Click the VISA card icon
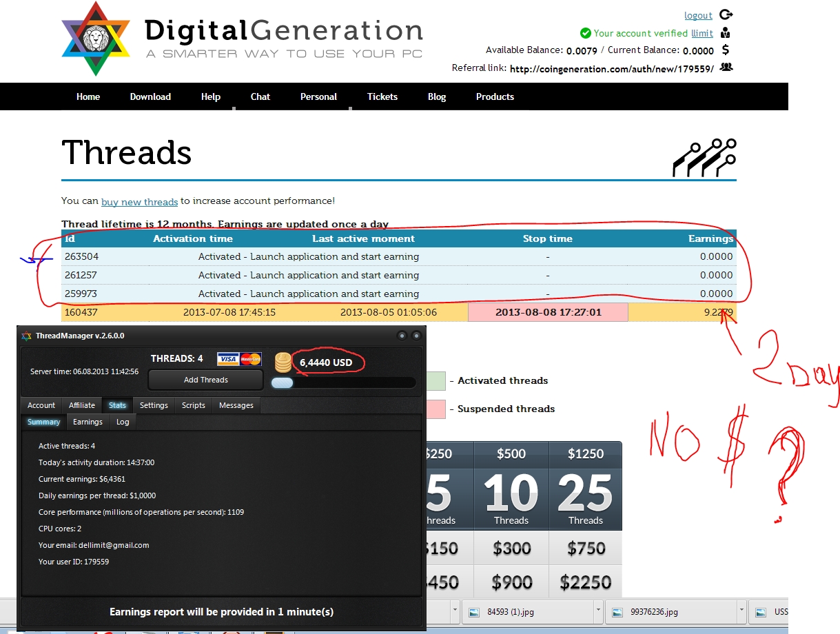The height and width of the screenshot is (634, 840). tap(228, 359)
